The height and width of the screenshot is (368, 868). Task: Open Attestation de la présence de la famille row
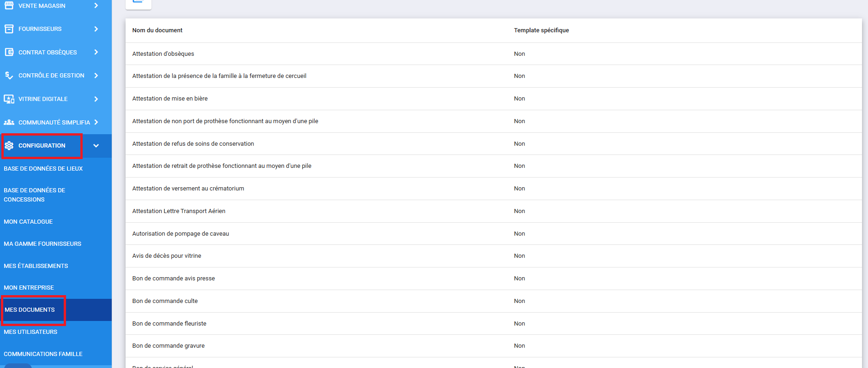pos(494,76)
